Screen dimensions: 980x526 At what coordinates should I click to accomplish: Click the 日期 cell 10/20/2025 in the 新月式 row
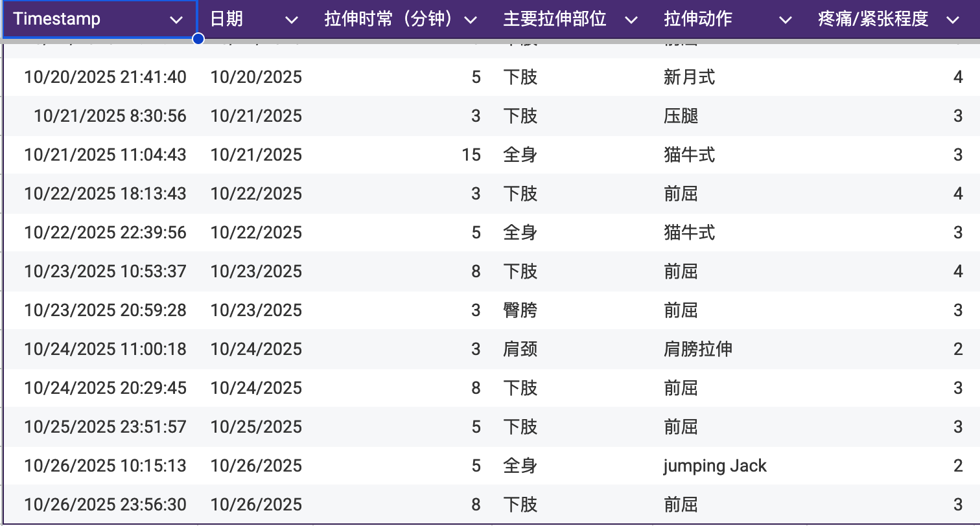point(256,77)
